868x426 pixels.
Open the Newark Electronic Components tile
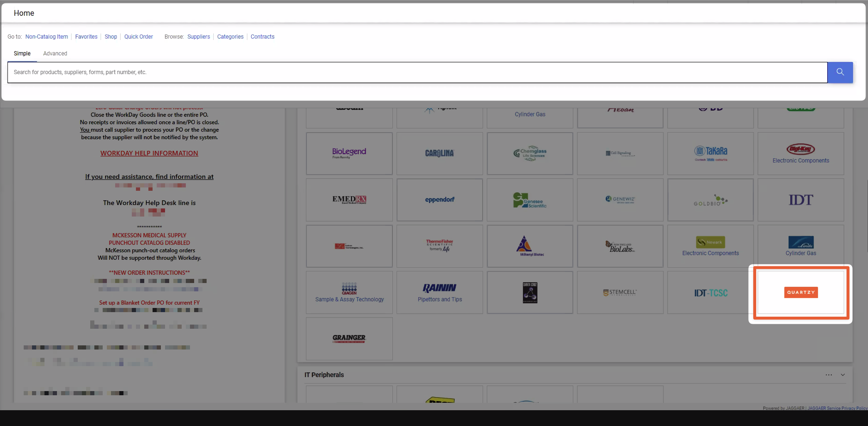click(710, 246)
